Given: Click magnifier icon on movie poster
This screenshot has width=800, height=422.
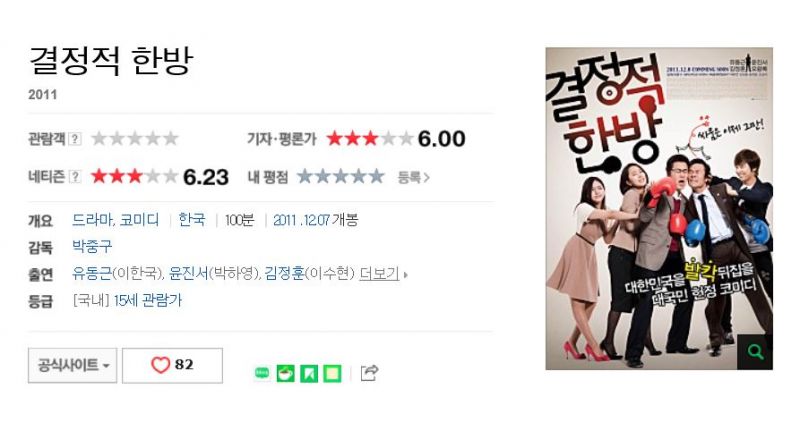Looking at the screenshot, I should pos(755,352).
